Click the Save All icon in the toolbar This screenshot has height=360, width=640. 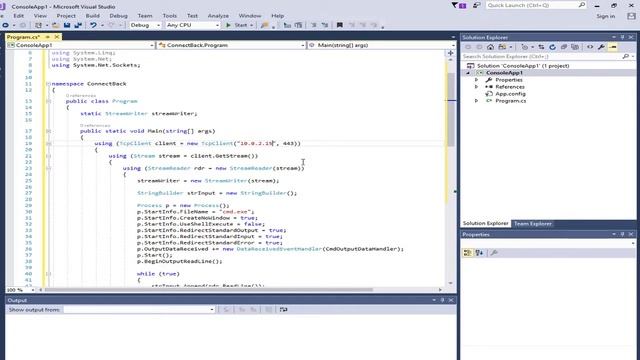(78, 25)
